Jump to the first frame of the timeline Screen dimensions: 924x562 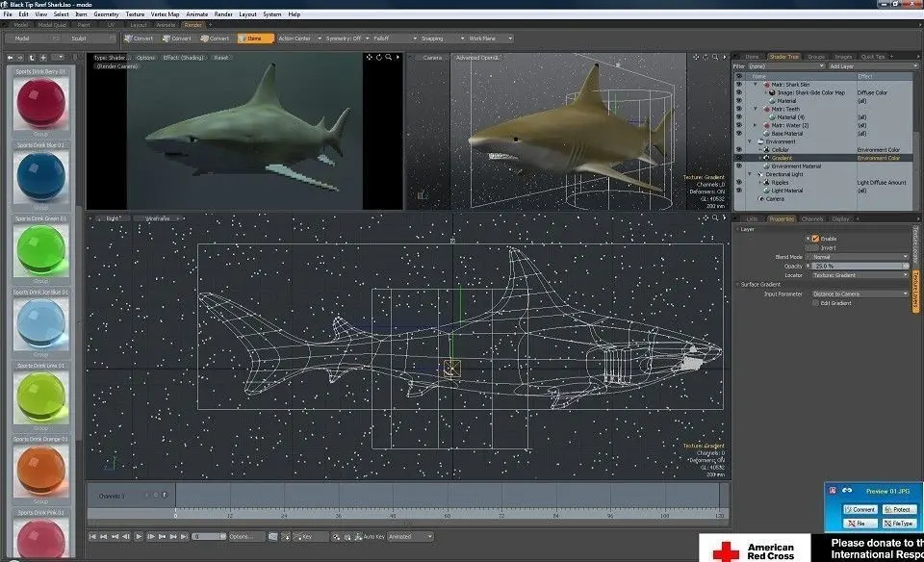pos(92,537)
